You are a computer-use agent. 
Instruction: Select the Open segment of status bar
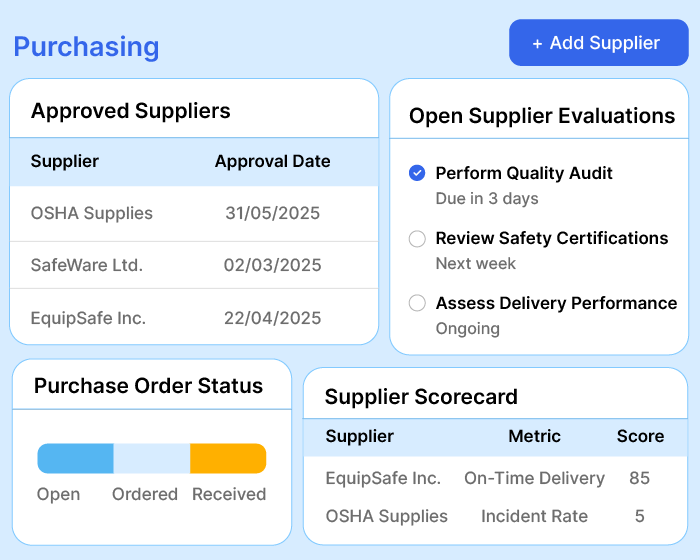click(x=75, y=458)
